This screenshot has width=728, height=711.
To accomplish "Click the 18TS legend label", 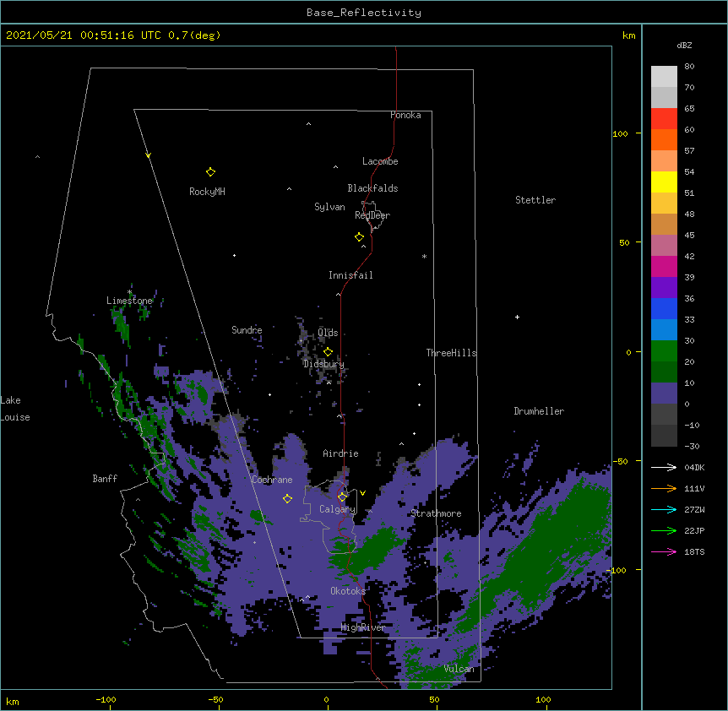I will coord(694,551).
